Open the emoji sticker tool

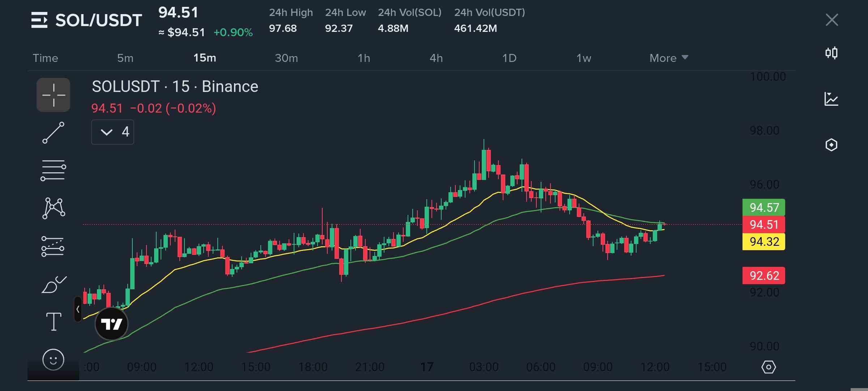click(x=53, y=360)
